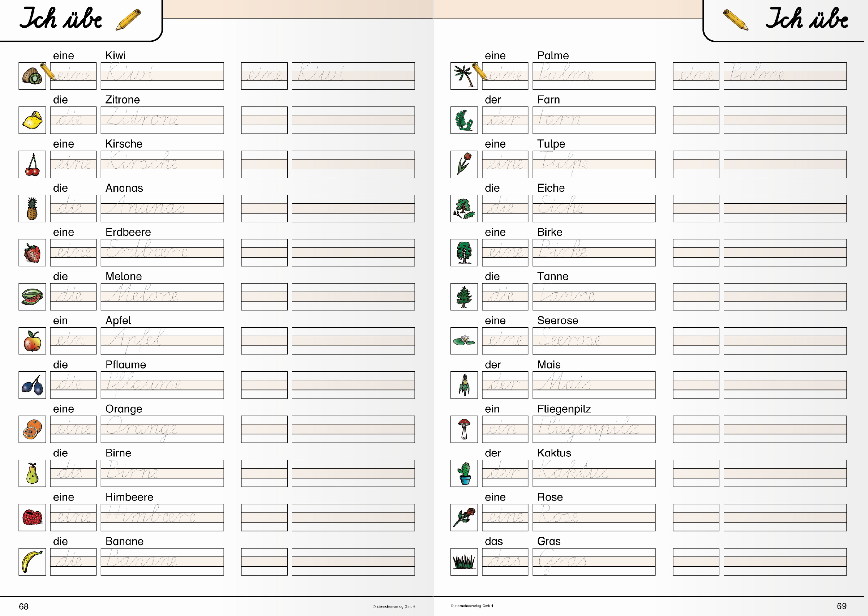Click the traced word Erdbeere writing field
868x616 pixels.
coord(162,253)
